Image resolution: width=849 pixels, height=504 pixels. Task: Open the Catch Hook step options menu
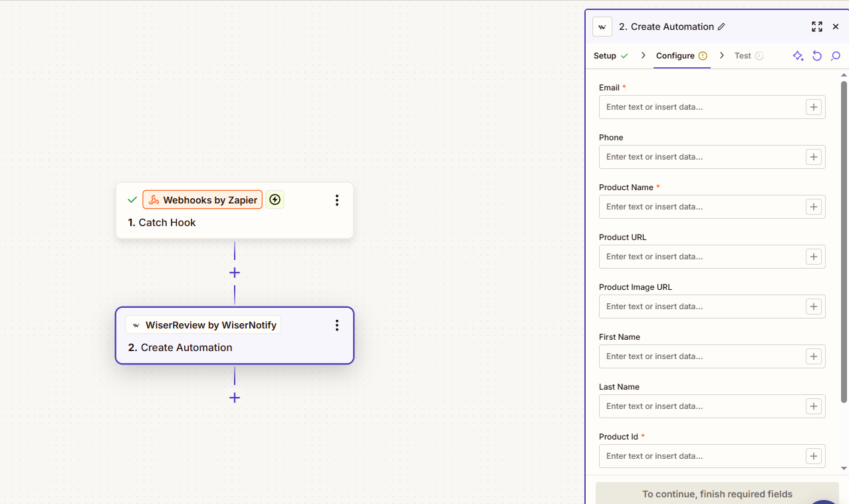coord(337,200)
